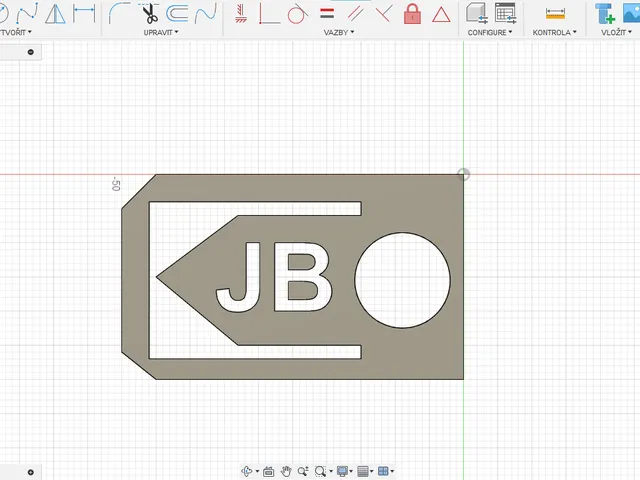The width and height of the screenshot is (640, 480).
Task: Collapse the top-left panel minus button
Action: (x=31, y=52)
